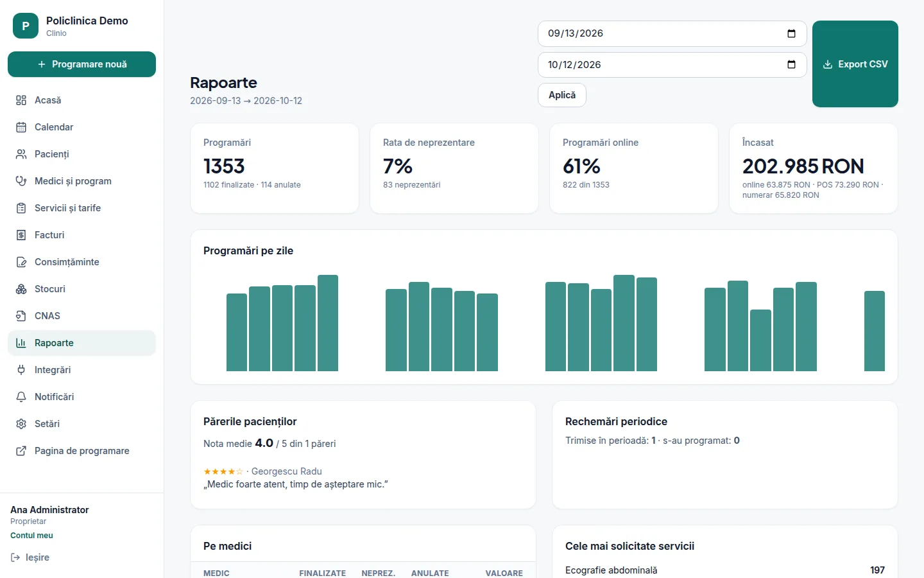This screenshot has height=578, width=924.
Task: Click the CNAS document icon
Action: pyautogui.click(x=21, y=316)
